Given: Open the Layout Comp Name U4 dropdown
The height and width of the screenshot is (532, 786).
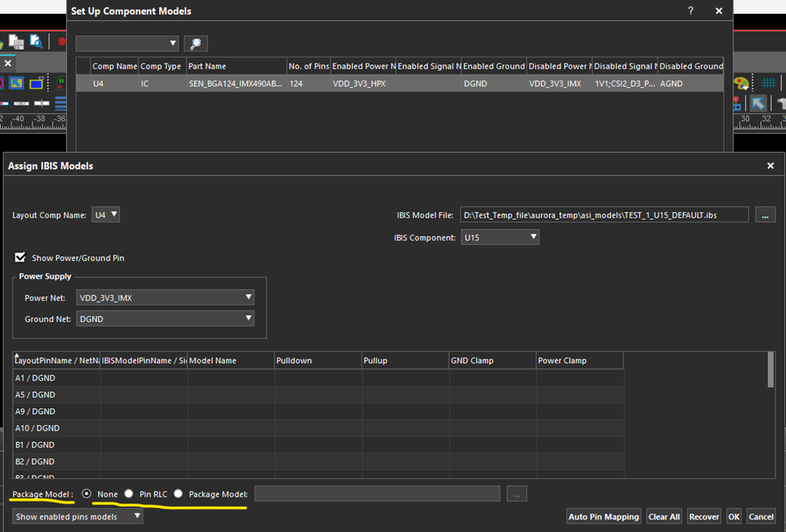Looking at the screenshot, I should click(x=106, y=215).
